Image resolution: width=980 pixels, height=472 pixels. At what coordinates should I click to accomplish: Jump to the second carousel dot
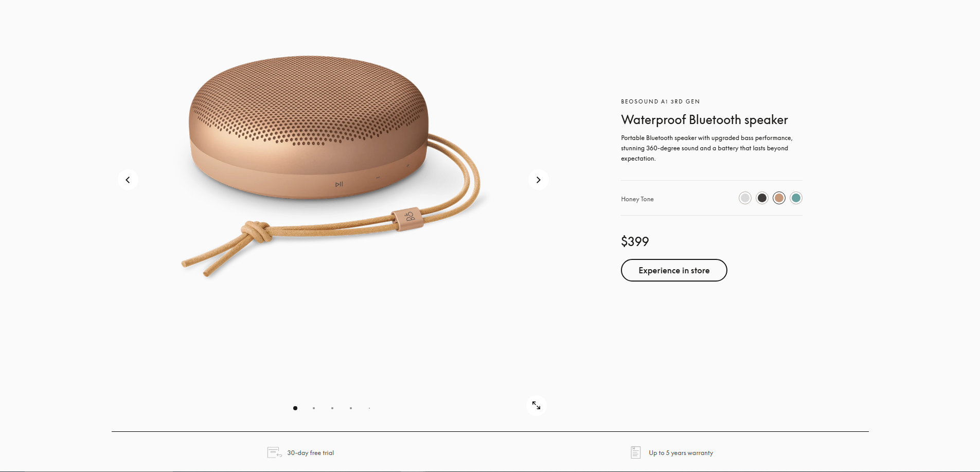click(x=314, y=408)
